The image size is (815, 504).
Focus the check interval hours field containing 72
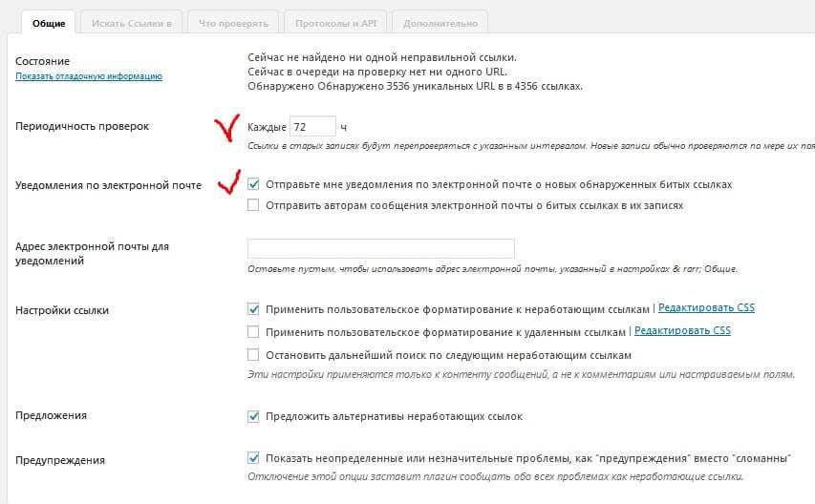click(x=312, y=126)
